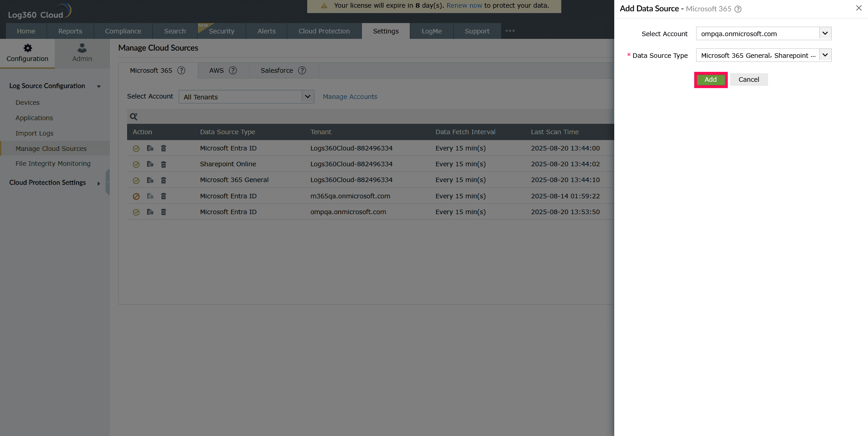Viewport: 868px width, 436px height.
Task: Delete the Sharepoint Online data source
Action: point(164,164)
